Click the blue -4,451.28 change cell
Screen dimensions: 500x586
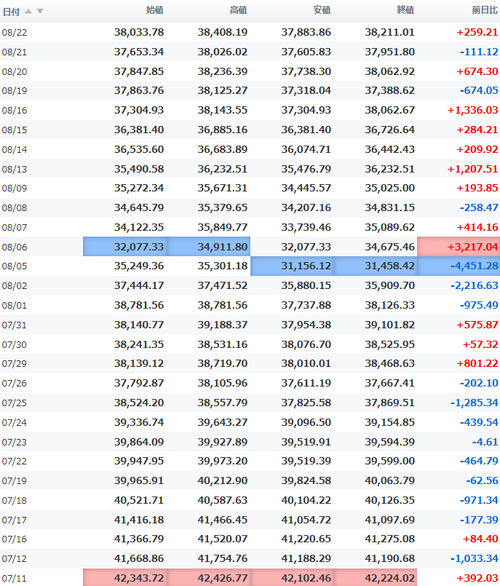coord(459,266)
